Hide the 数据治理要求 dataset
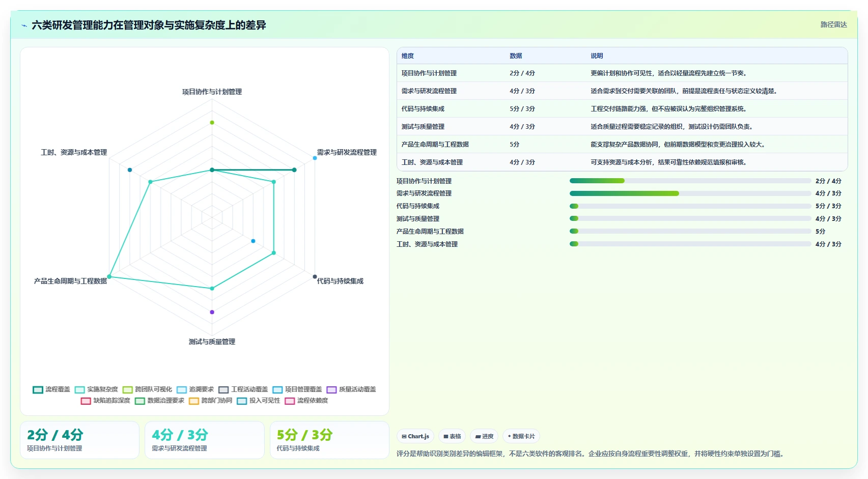 (x=159, y=401)
